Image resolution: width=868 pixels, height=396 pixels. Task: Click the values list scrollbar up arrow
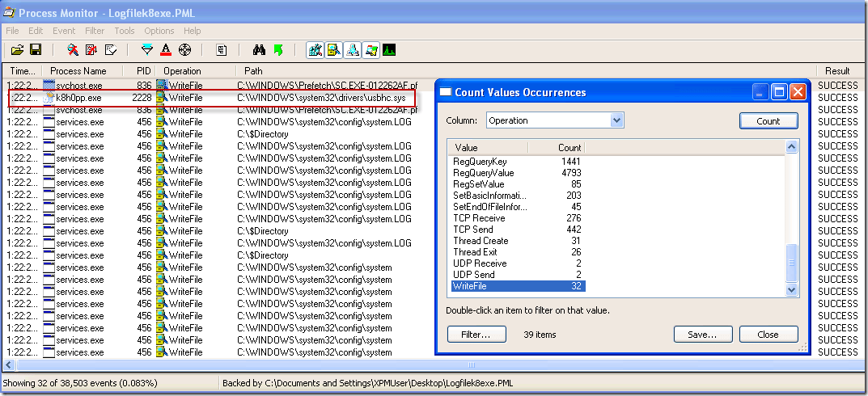point(791,147)
